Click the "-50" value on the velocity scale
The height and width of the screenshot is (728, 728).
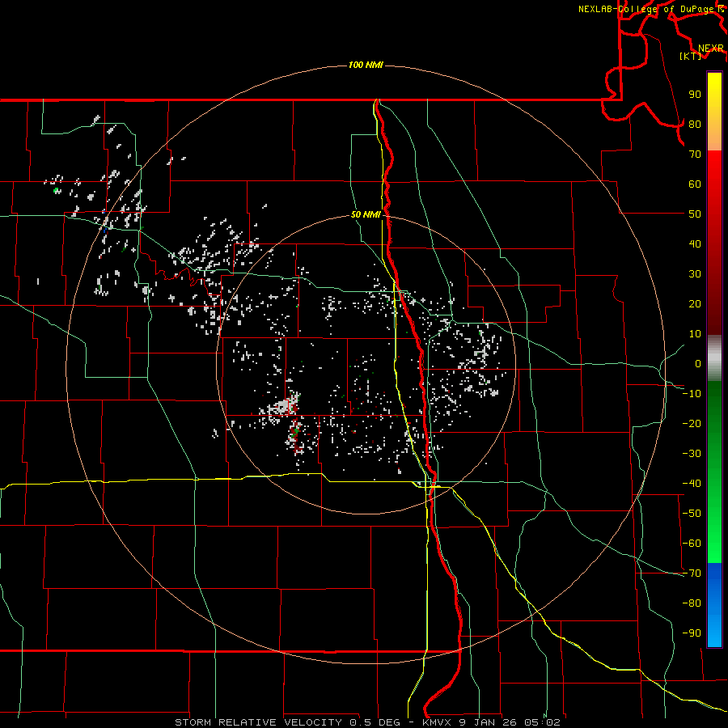pos(692,514)
